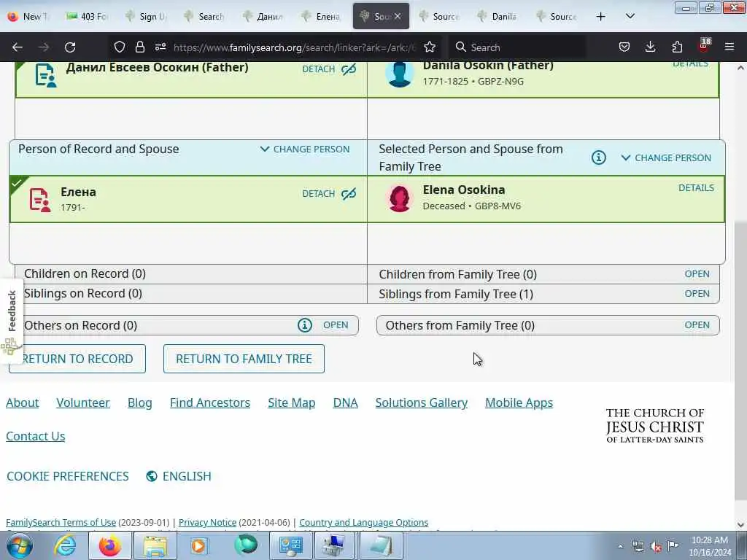Open the Downloads arrow icon
The width and height of the screenshot is (747, 560).
coord(650,47)
